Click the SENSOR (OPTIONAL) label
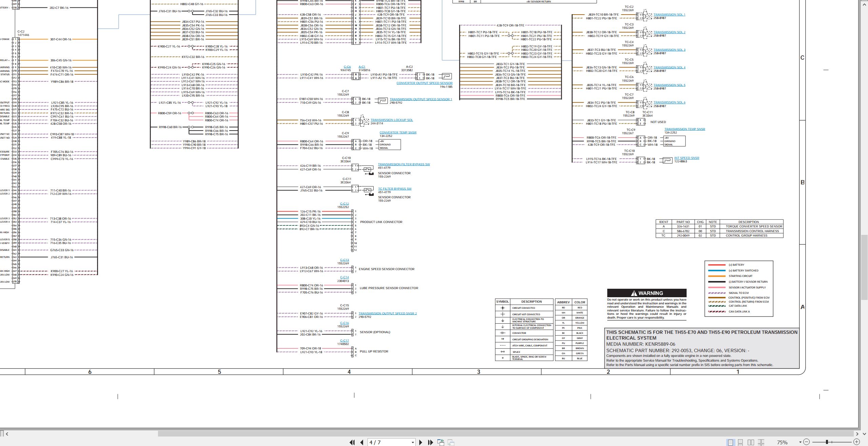 tap(375, 332)
